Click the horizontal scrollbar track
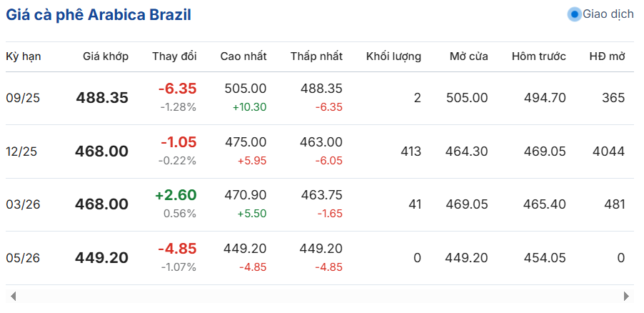644x313 pixels. coord(320,296)
